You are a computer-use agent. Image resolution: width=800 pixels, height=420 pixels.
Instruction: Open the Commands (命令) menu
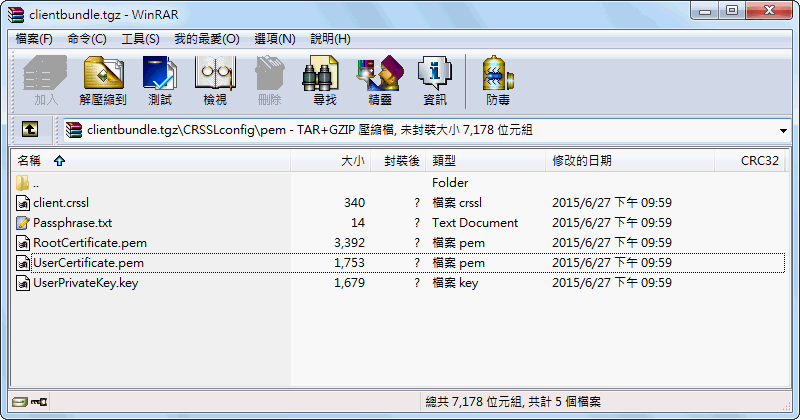click(x=87, y=39)
